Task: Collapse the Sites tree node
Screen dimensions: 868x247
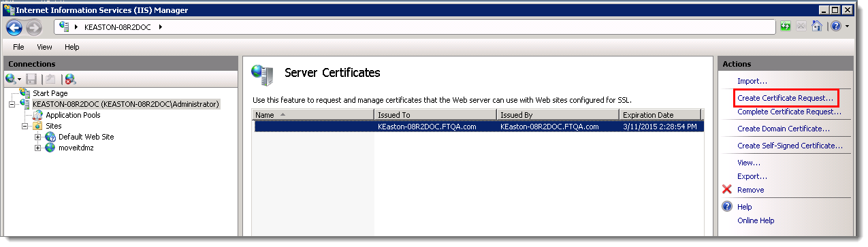Action: (25, 126)
